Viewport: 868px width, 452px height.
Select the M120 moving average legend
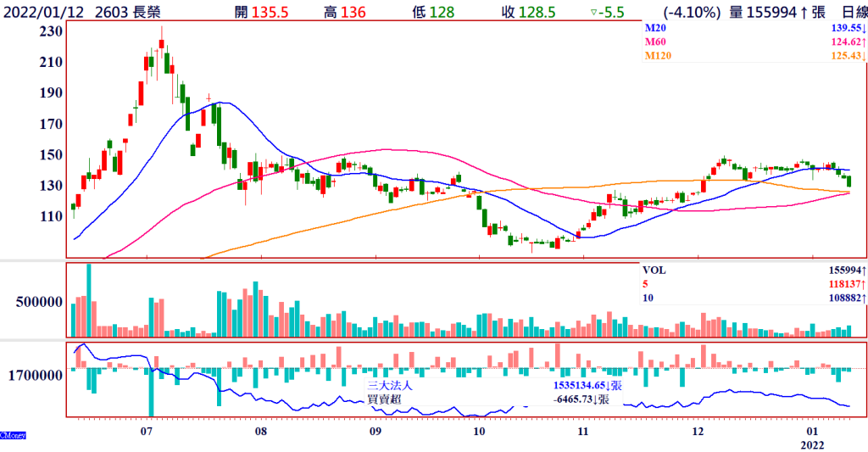[659, 55]
